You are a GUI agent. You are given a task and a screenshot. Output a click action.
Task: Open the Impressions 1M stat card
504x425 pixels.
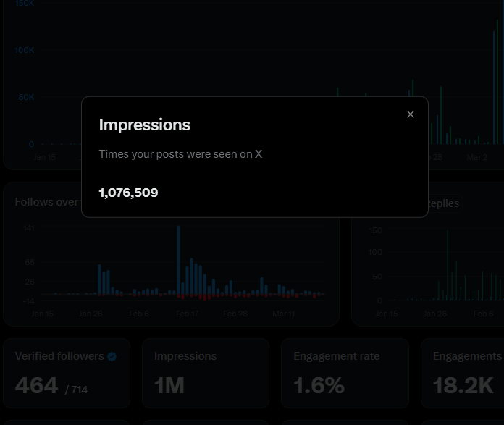pos(206,373)
